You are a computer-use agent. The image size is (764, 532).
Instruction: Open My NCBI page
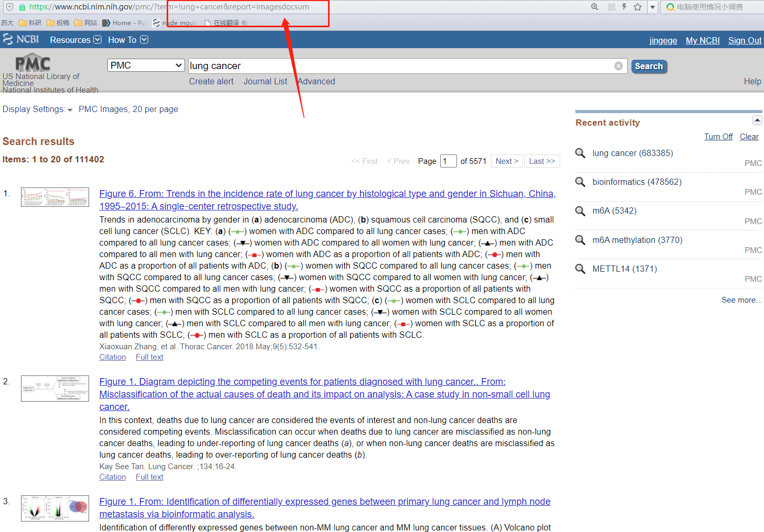702,40
